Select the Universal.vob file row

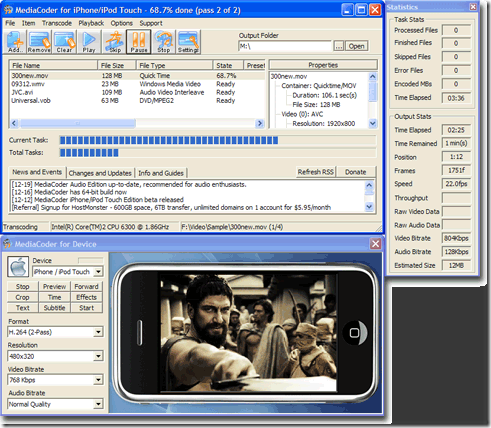pos(137,101)
